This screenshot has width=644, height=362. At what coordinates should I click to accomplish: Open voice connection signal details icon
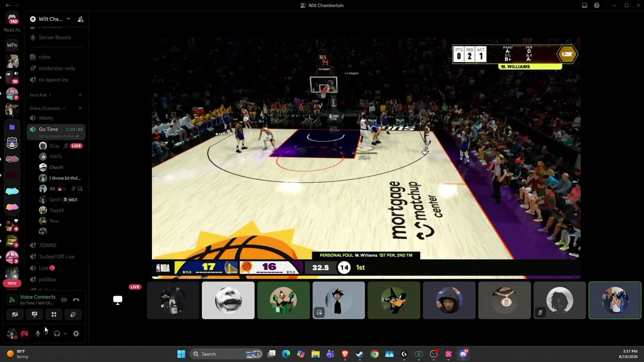click(12, 300)
